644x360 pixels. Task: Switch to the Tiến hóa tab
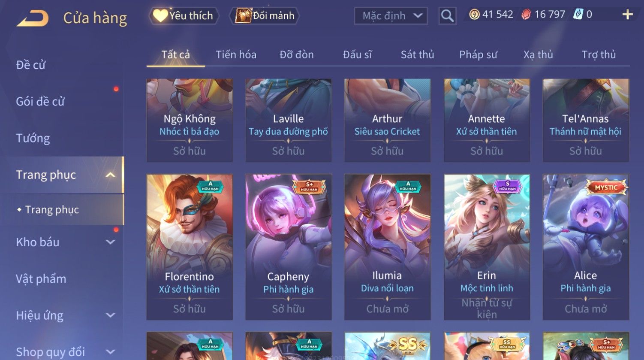236,54
